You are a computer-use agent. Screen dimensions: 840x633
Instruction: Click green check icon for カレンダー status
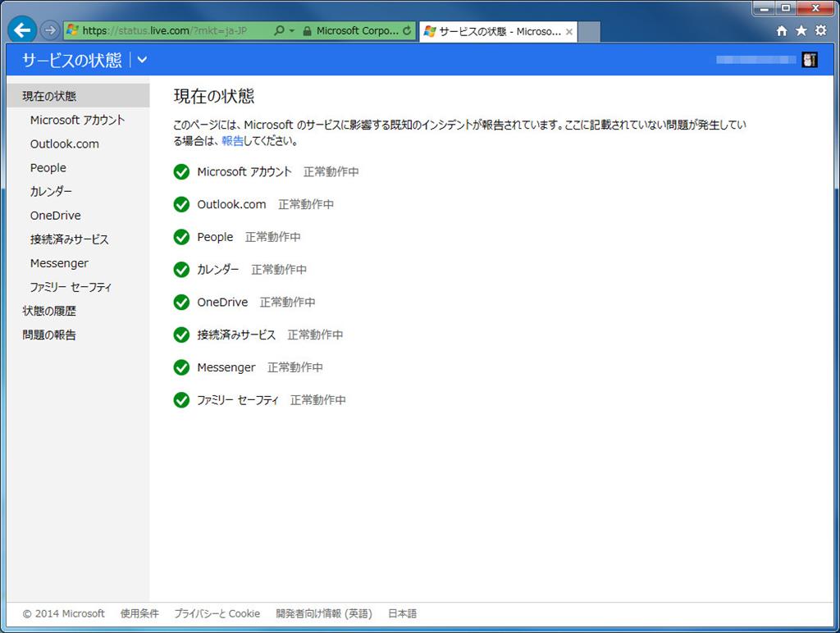click(x=181, y=270)
